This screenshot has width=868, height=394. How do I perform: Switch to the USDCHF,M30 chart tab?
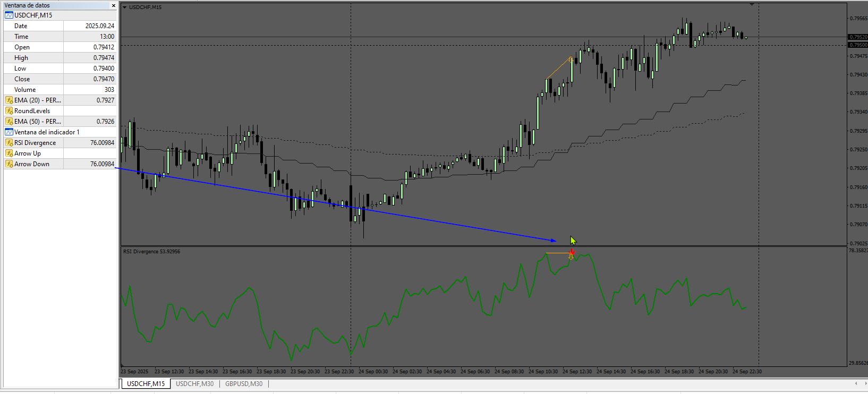point(194,384)
